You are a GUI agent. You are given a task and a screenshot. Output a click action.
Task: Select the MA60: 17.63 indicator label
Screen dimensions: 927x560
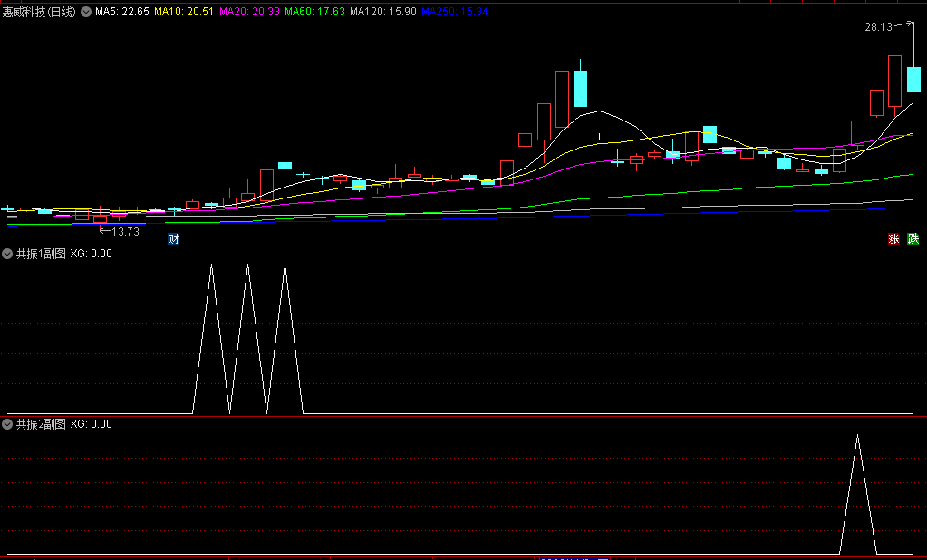pyautogui.click(x=314, y=12)
